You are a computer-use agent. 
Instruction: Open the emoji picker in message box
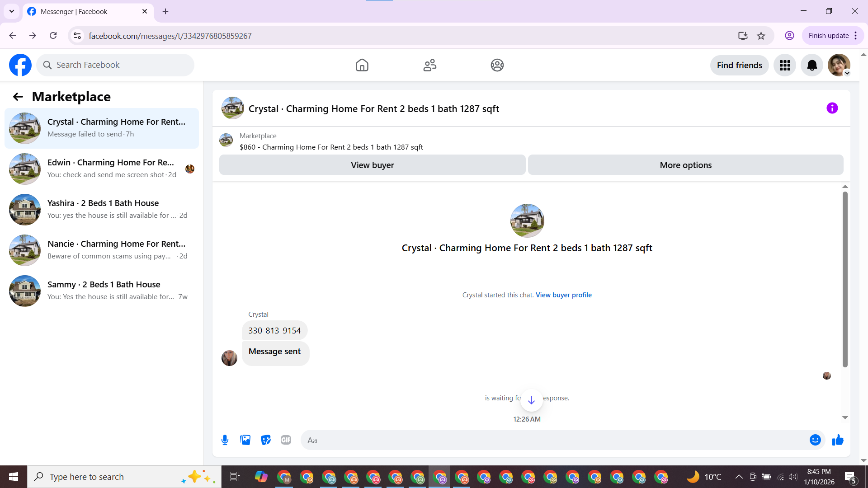tap(815, 440)
